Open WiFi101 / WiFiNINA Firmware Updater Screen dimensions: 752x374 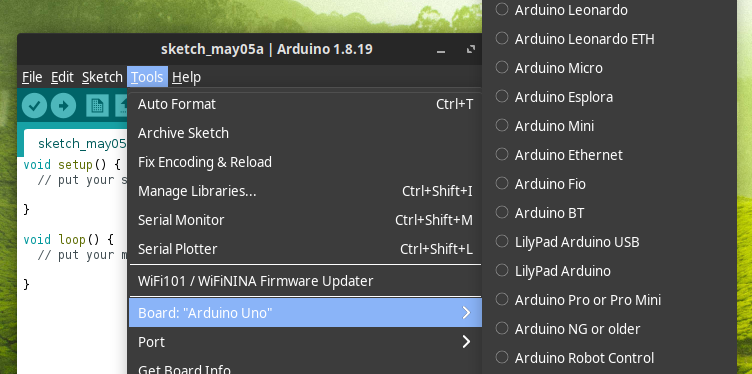point(305,280)
